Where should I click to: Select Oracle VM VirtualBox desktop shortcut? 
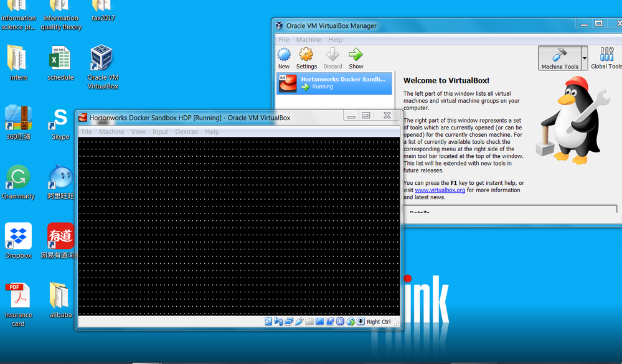click(103, 67)
